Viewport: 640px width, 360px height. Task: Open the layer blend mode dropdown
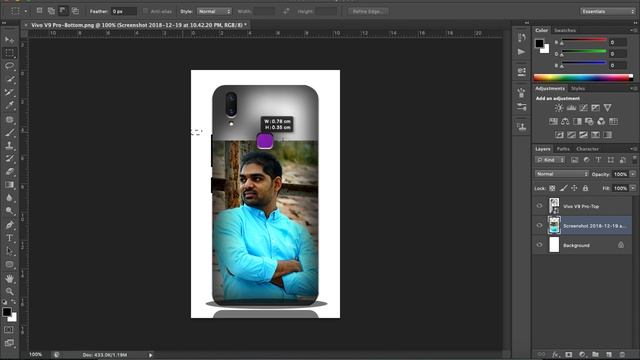click(562, 174)
